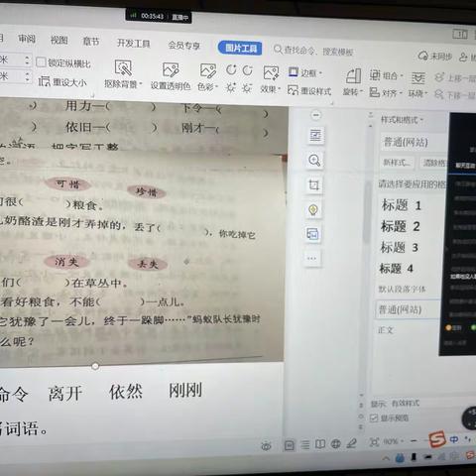The image size is (476, 476).
Task: Open the Group (组合) dropdown
Action: point(386,75)
